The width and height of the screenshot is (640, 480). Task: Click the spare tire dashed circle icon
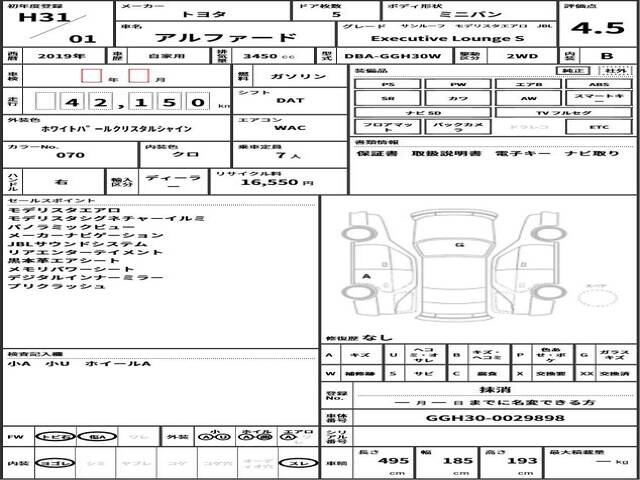click(597, 296)
